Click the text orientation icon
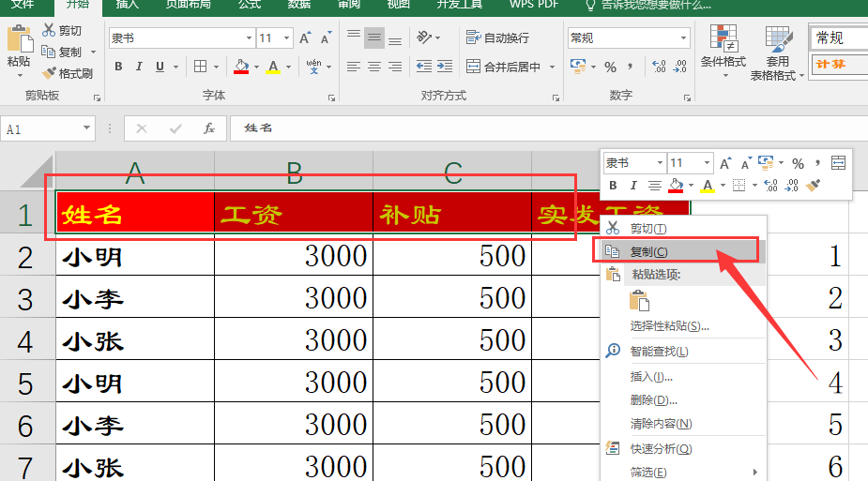 click(424, 38)
